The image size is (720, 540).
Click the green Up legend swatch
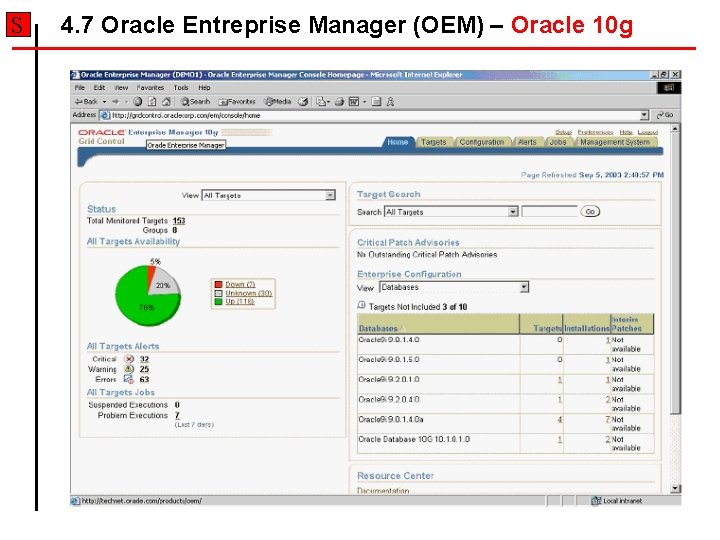tap(219, 301)
